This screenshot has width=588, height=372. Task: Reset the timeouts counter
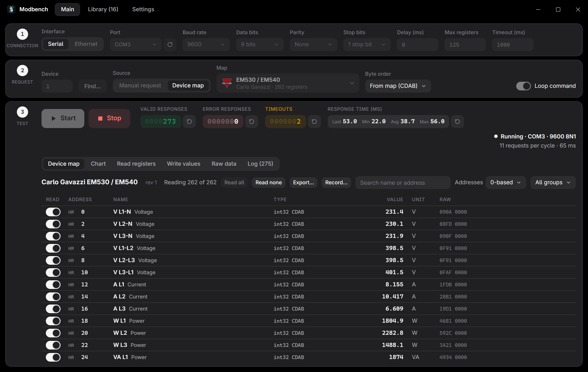(314, 121)
